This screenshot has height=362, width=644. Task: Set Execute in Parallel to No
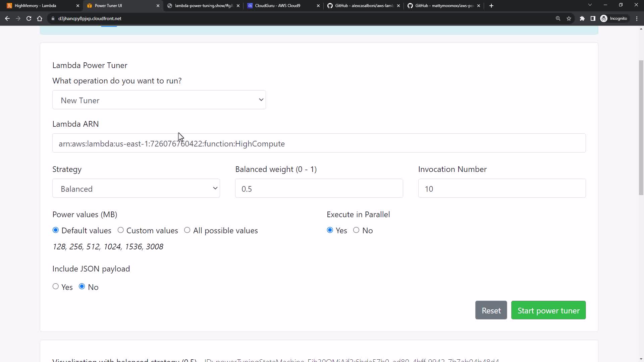pos(356,230)
